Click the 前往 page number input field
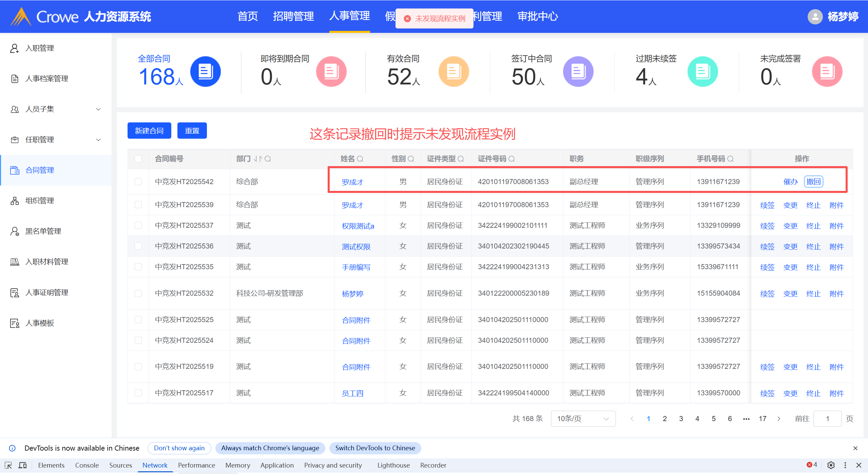868x474 pixels. [x=827, y=419]
